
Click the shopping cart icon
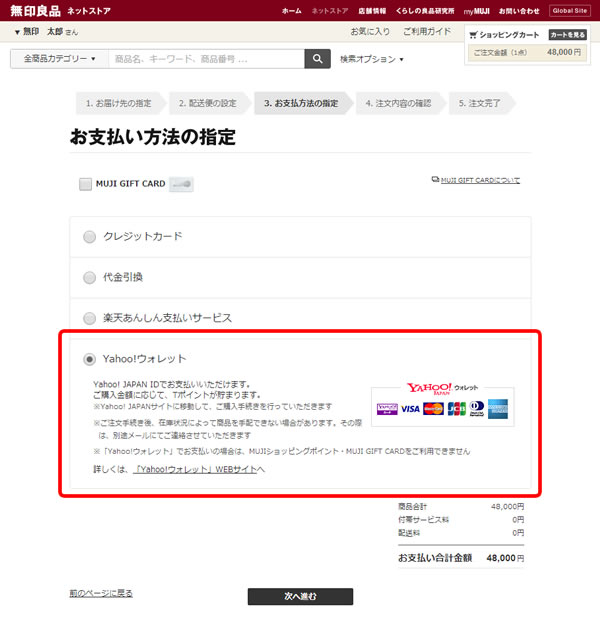(x=473, y=35)
